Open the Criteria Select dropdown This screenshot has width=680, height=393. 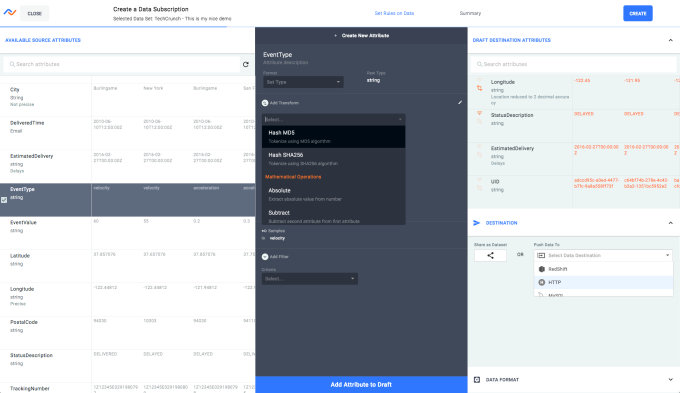[x=310, y=279]
